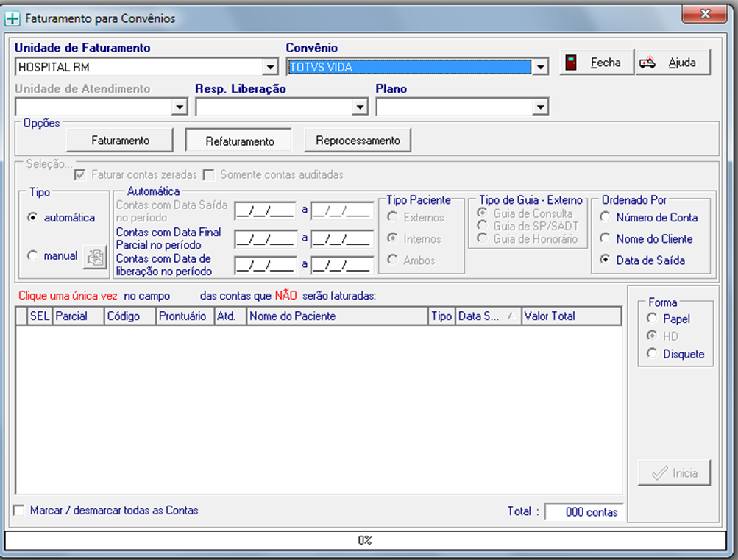Enable Somente contas auditadas checkbox
The height and width of the screenshot is (560, 738).
click(x=208, y=175)
